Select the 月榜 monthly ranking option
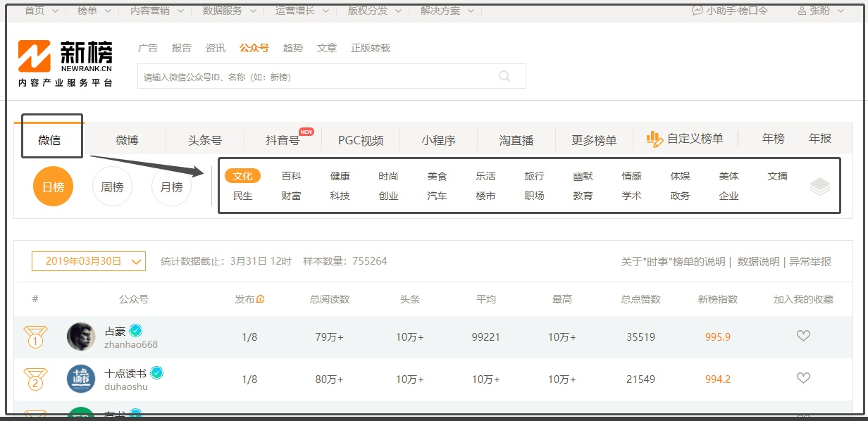868x421 pixels. [x=171, y=187]
